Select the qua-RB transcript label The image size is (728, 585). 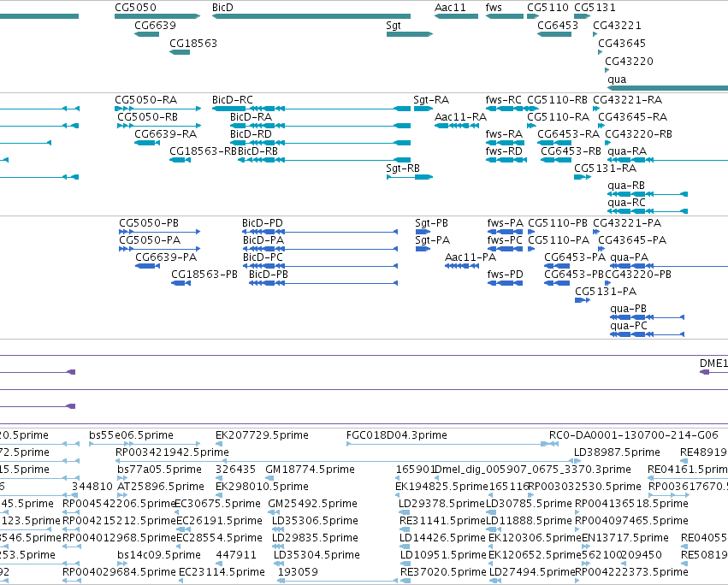(626, 186)
